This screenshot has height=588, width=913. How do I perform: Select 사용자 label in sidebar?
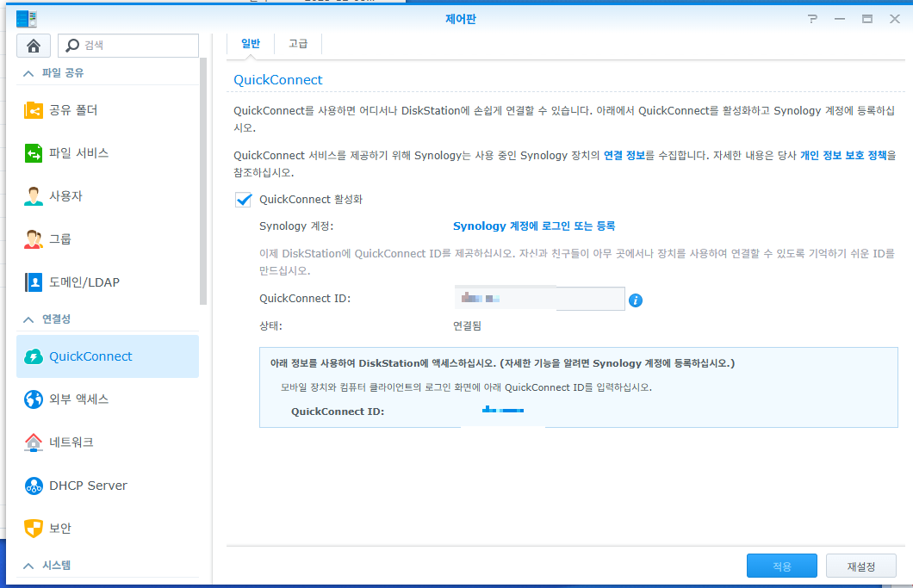(x=65, y=196)
